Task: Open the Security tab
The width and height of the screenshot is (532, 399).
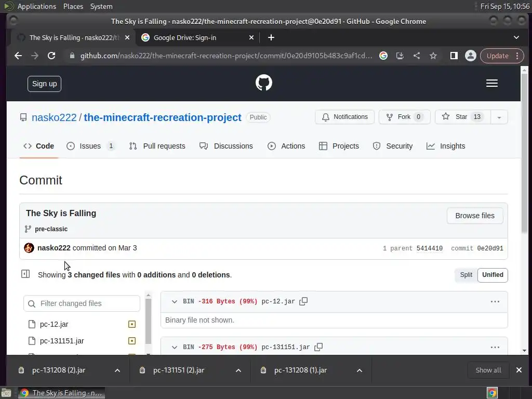Action: [x=393, y=146]
